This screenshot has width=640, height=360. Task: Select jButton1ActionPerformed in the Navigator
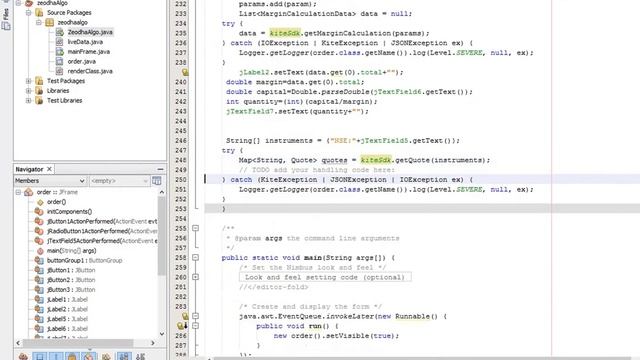tap(102, 221)
